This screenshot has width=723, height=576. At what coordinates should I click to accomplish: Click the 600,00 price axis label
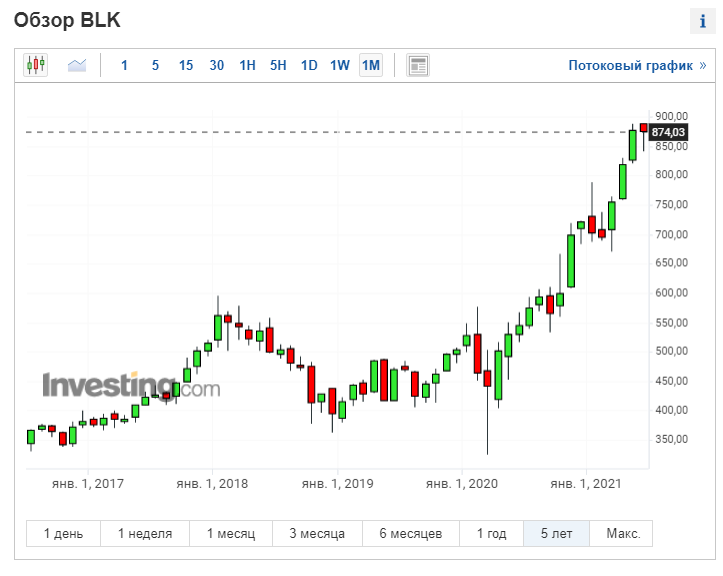671,292
